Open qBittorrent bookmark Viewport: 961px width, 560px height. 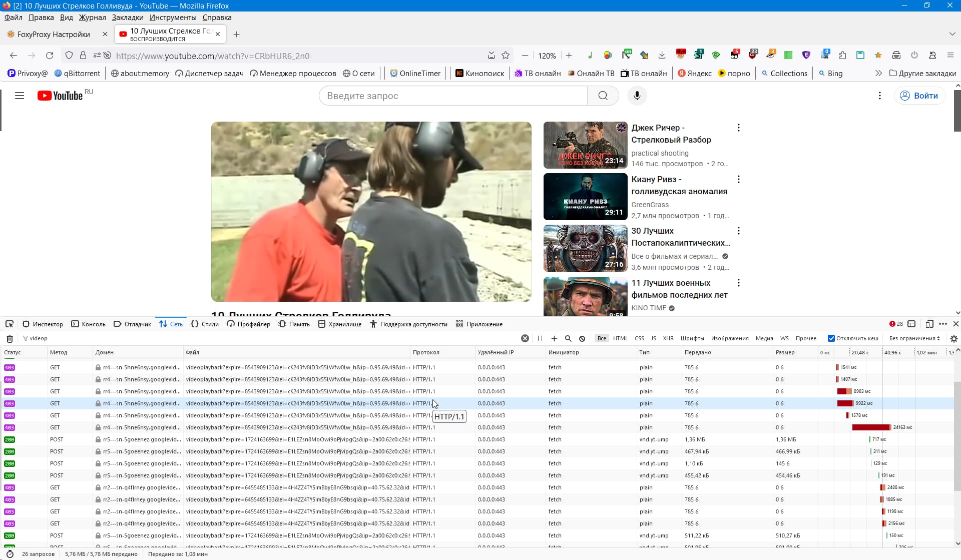tap(77, 73)
